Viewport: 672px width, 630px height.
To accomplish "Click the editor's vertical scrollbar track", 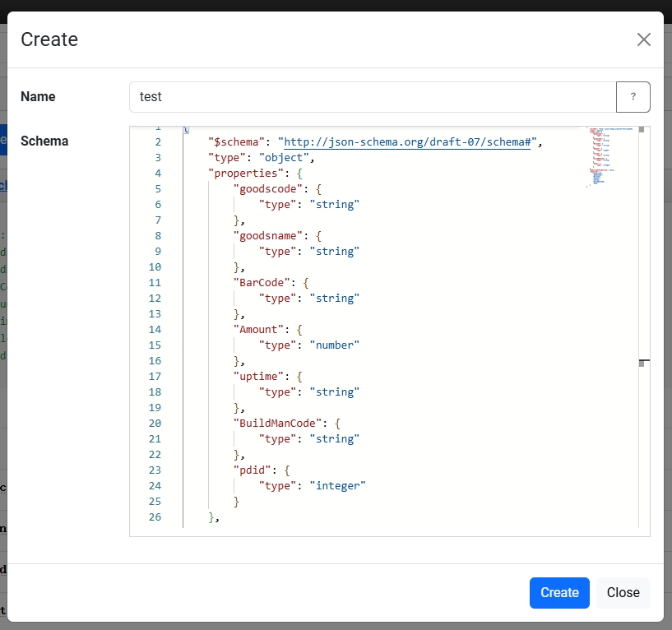I will (644, 327).
